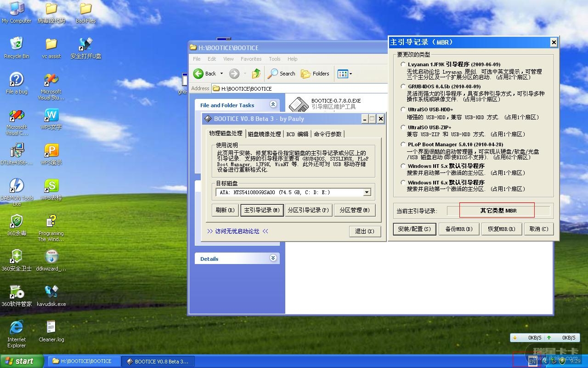The width and height of the screenshot is (588, 368).
Task: Open the 目标磁盘 drive dropdown in BOOTICE
Action: [x=367, y=192]
